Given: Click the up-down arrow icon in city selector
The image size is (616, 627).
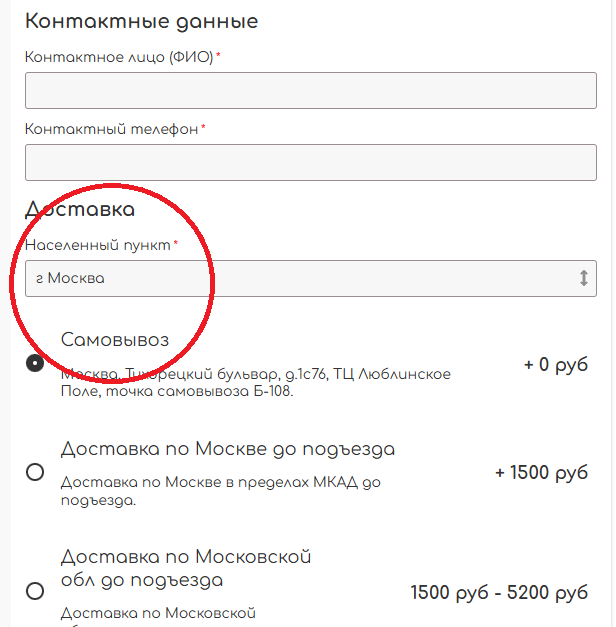Looking at the screenshot, I should click(584, 279).
